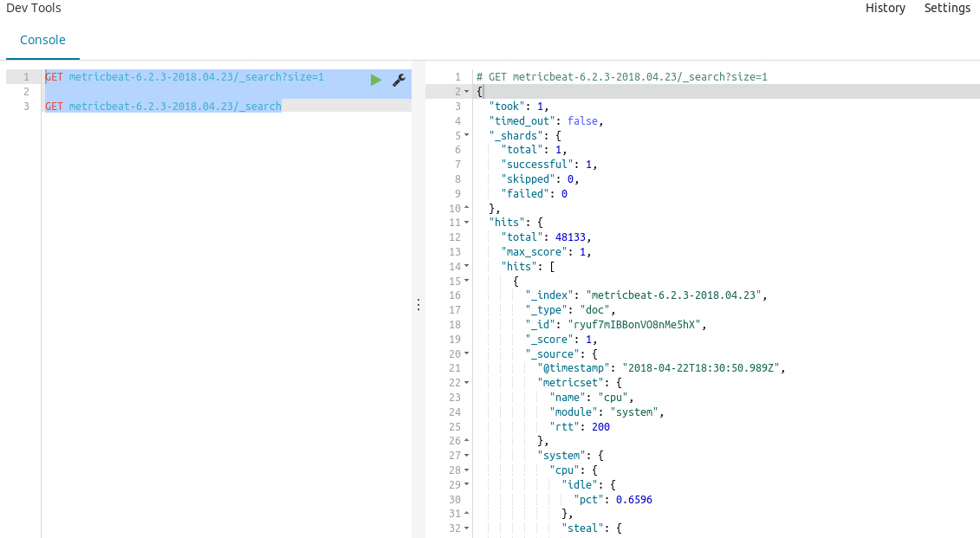
Task: Click the "_score": 1 line
Action: tap(561, 340)
